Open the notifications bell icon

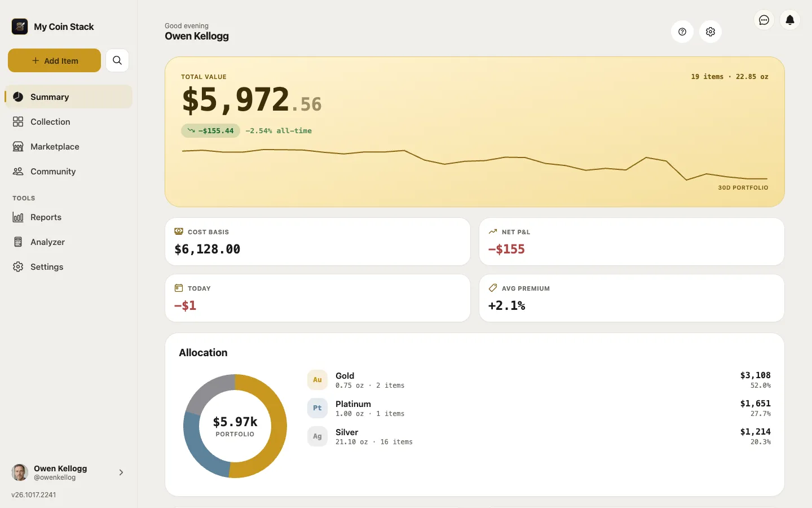click(790, 20)
